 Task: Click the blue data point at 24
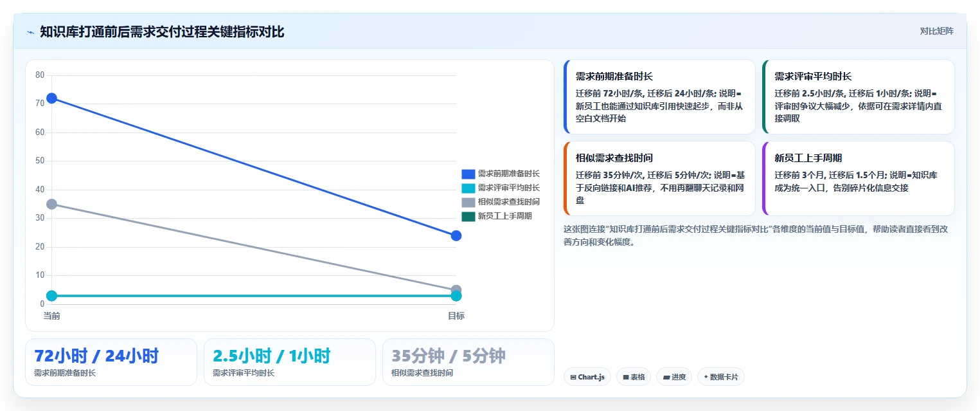pos(456,235)
